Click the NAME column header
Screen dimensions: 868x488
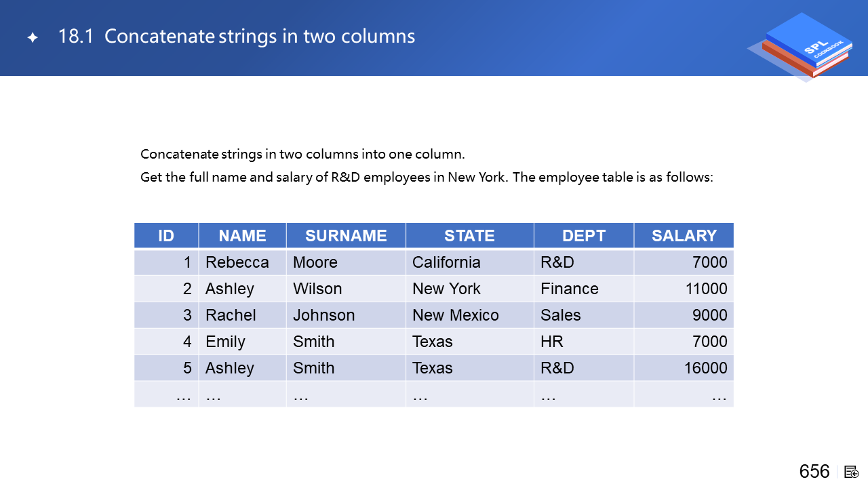coord(242,236)
